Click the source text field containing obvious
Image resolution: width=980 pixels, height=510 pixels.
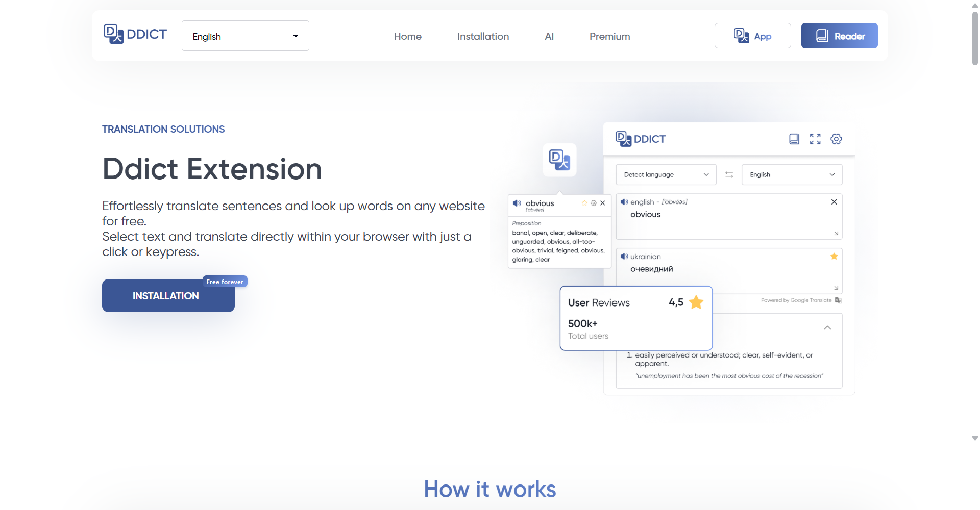(x=729, y=217)
